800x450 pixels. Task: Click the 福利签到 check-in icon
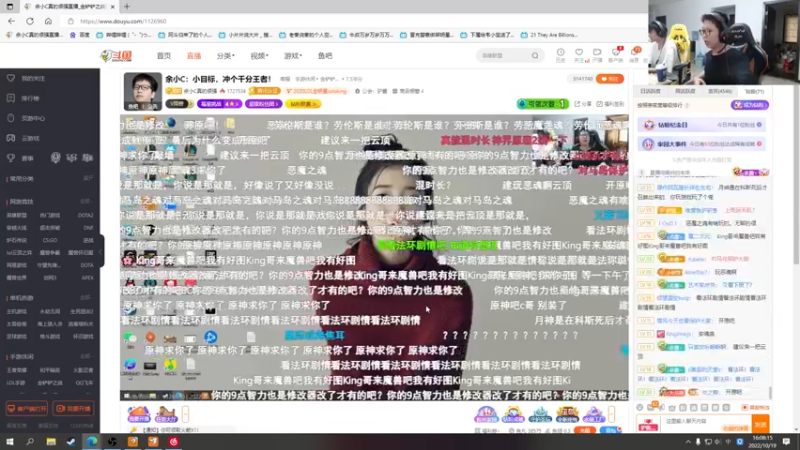click(x=599, y=104)
